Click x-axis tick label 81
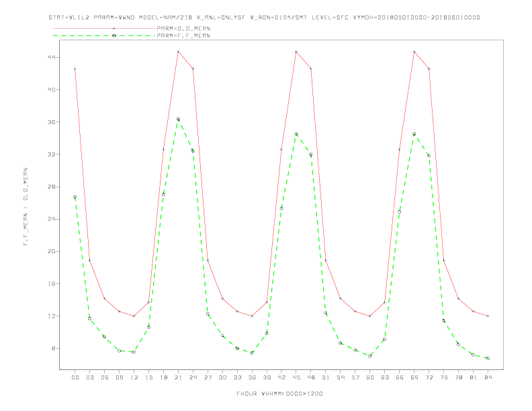 point(474,377)
